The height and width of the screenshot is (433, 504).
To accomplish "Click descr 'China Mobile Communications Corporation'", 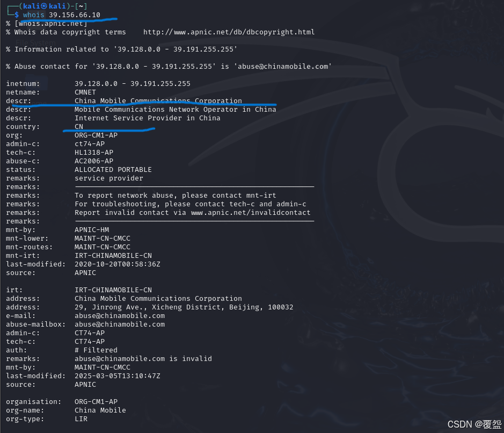I will click(x=158, y=100).
